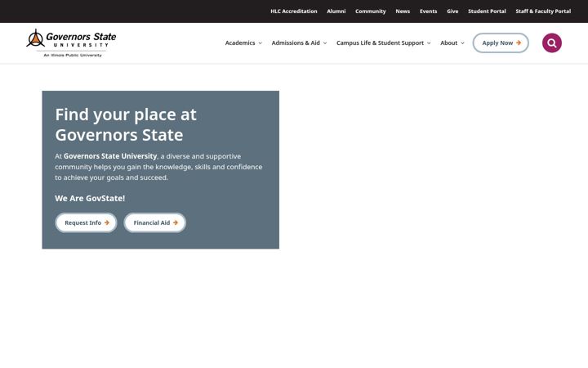Click the magenta search icon
Viewport: 588px width, 368px height.
tap(551, 43)
